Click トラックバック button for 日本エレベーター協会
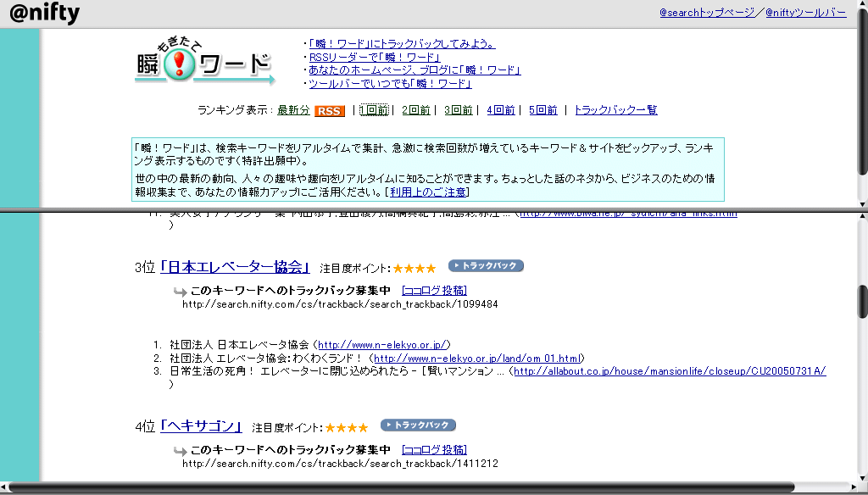 point(486,266)
